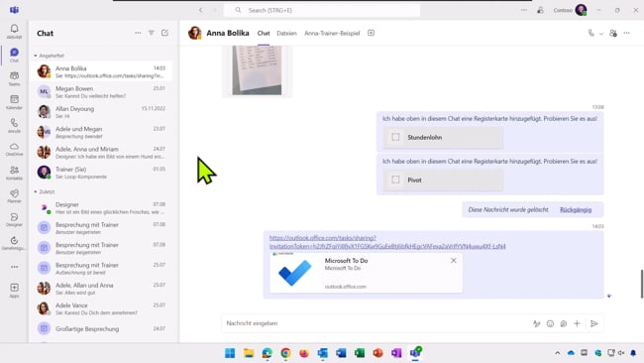Open File Explorer from taskbar
The image size is (644, 363).
[249, 353]
